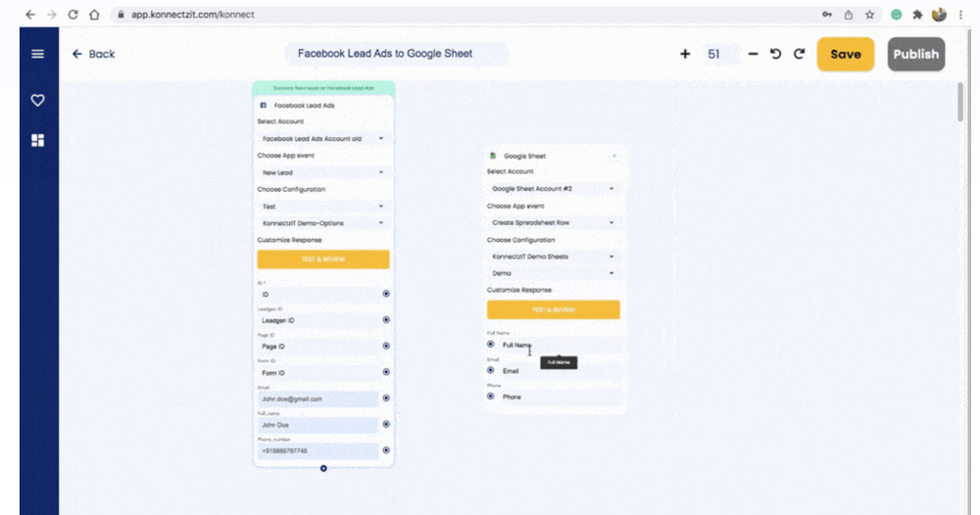Click Google Sheet Test & Review button

[x=553, y=309]
